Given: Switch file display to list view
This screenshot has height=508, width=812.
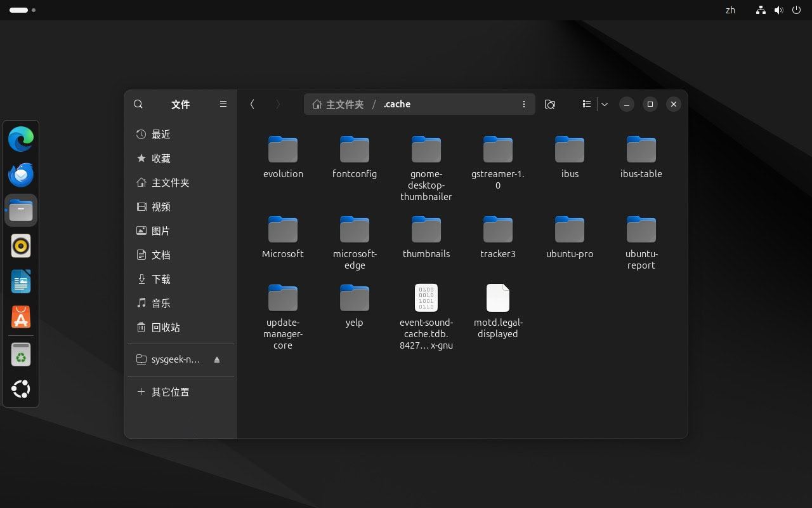Looking at the screenshot, I should tap(586, 104).
